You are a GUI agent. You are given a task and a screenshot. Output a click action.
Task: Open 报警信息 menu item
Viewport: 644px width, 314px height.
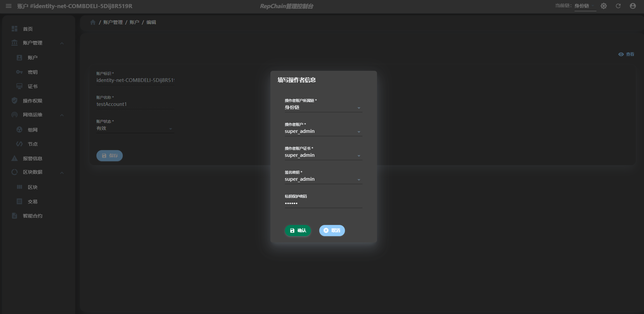point(38,159)
